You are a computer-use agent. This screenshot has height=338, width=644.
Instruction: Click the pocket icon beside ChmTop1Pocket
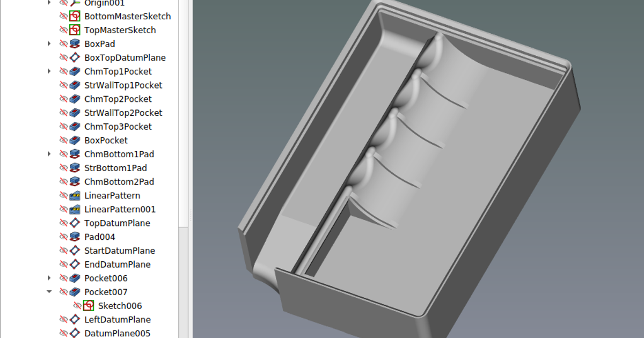(x=74, y=71)
